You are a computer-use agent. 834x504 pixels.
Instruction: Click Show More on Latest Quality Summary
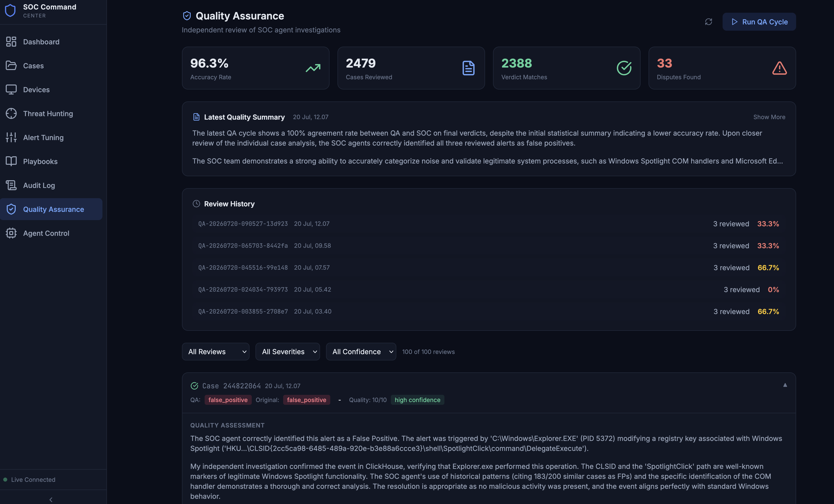(x=769, y=117)
